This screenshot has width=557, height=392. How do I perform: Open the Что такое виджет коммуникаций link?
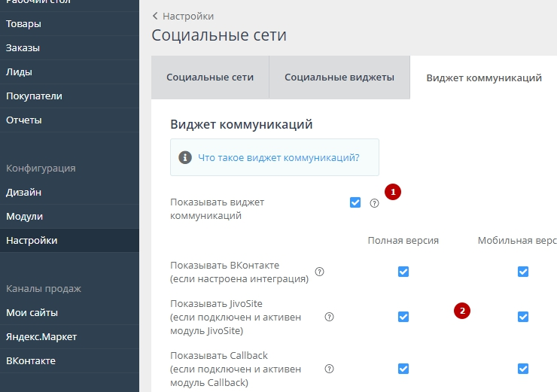[278, 158]
